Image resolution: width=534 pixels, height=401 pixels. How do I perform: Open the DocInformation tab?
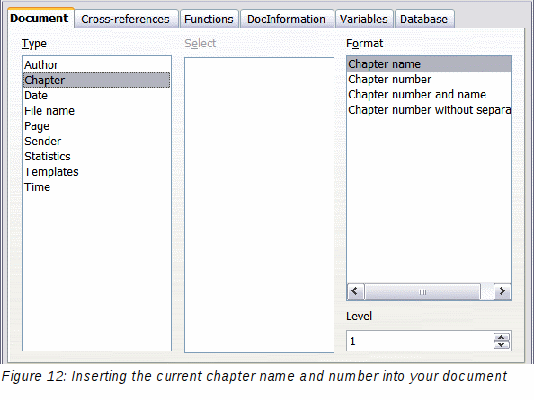[x=286, y=19]
